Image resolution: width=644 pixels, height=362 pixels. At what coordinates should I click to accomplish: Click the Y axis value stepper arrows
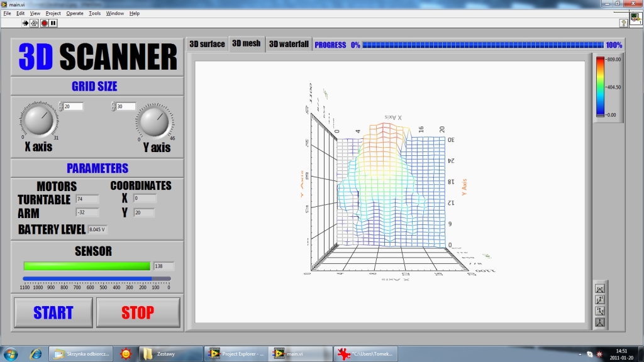point(113,106)
